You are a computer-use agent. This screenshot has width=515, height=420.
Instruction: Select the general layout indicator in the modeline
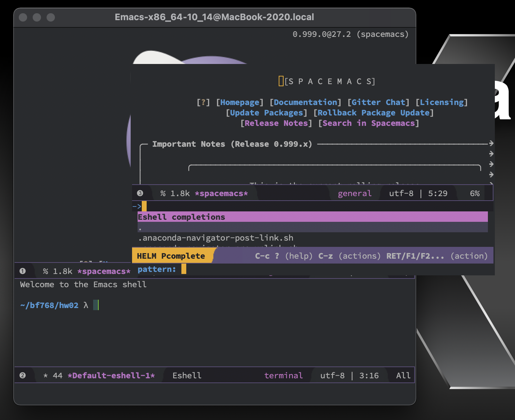[354, 193]
